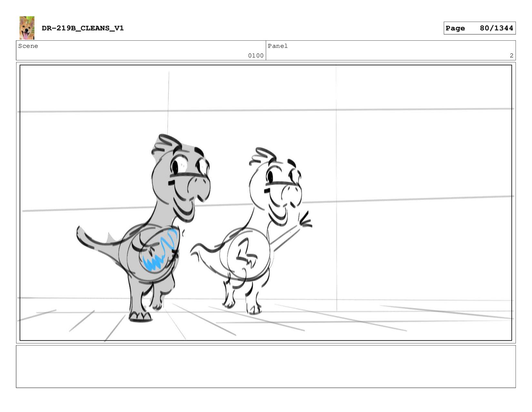
Task: Click the Scene label
Action: tap(28, 46)
